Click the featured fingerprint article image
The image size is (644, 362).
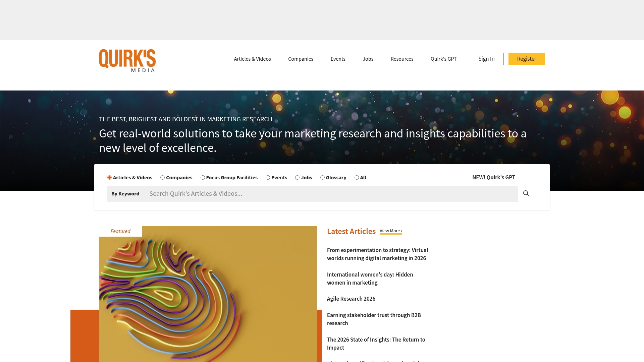point(208,295)
